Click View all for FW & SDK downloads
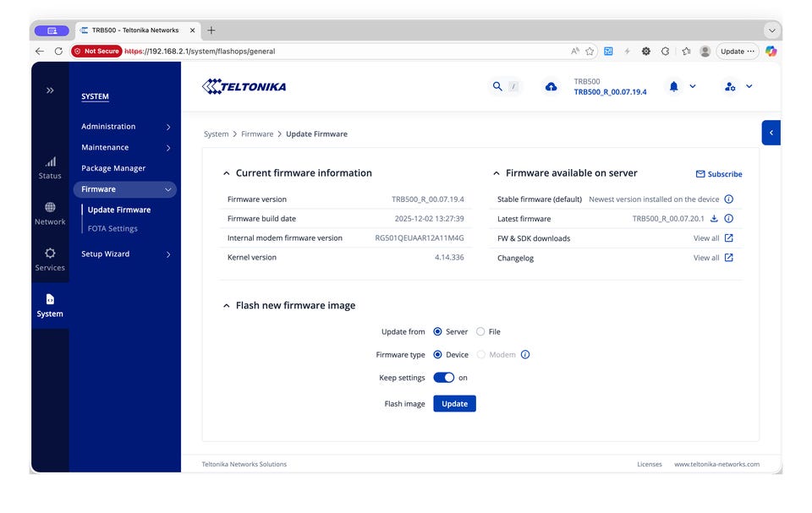812x513 pixels. pyautogui.click(x=706, y=238)
